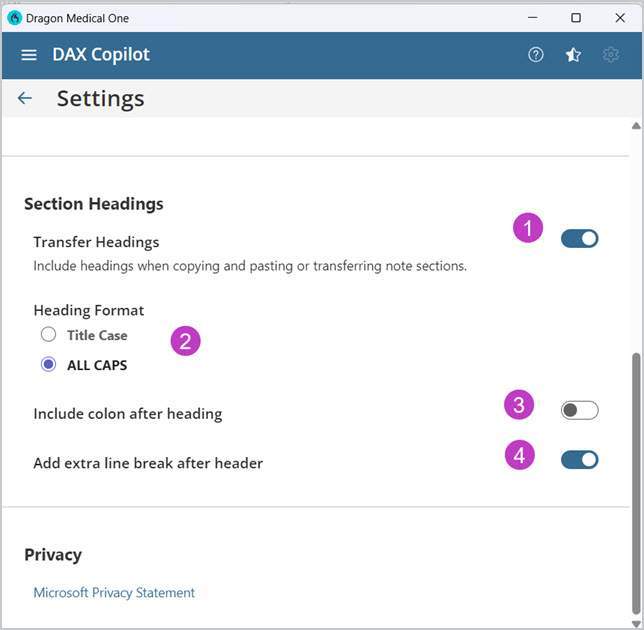Disable Add extra line break after header
Image resolution: width=644 pixels, height=630 pixels.
coord(579,460)
